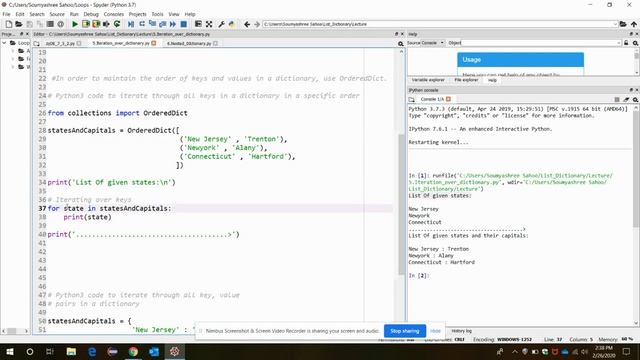The width and height of the screenshot is (640, 360).
Task: Create a new file from toolbar
Action: 9,24
